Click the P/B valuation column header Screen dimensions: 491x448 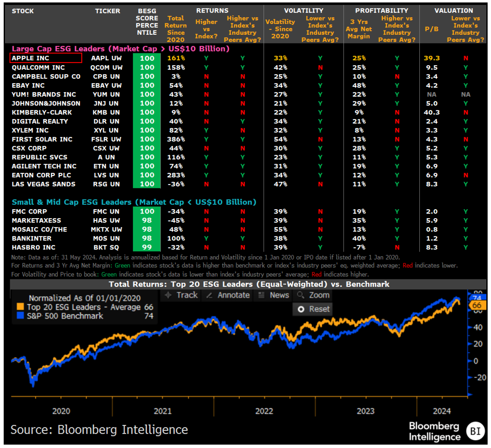(x=431, y=29)
